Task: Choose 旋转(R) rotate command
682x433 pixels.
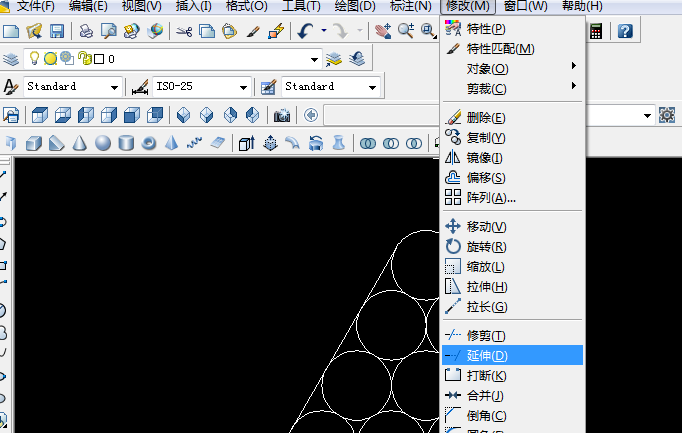Action: (512, 246)
